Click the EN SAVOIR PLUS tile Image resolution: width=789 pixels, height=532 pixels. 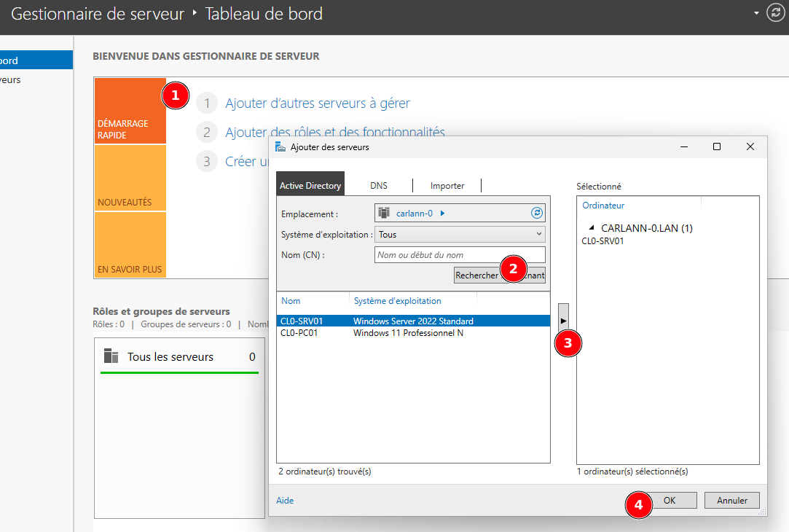(x=130, y=245)
